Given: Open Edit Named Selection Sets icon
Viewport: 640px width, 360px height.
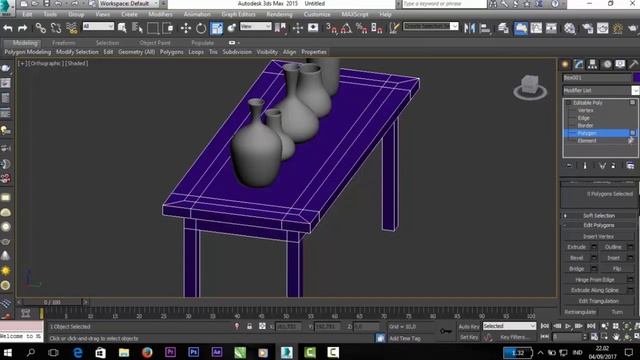Looking at the screenshot, I should pos(394,28).
